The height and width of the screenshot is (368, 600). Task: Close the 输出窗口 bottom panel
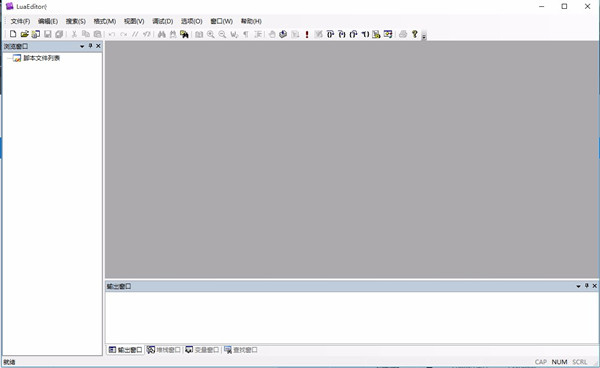(x=595, y=286)
